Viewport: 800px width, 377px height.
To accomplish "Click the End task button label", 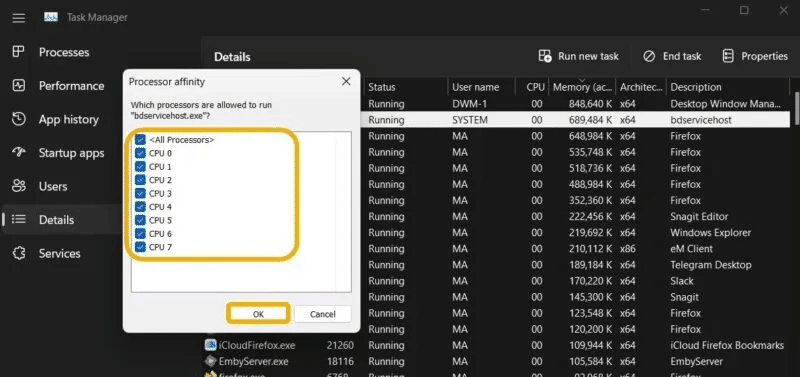I will (x=682, y=56).
